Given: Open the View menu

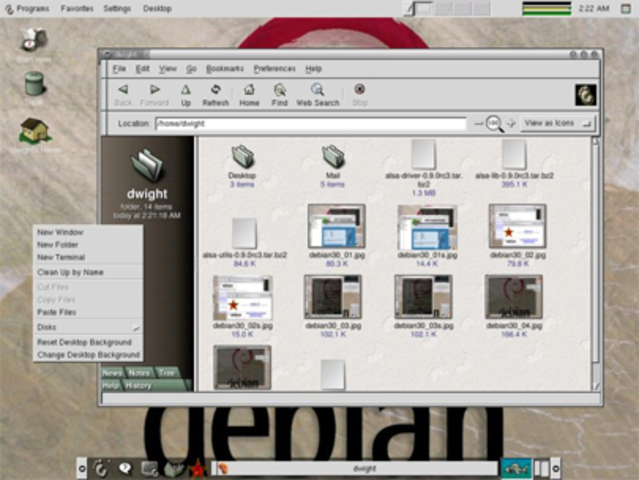Looking at the screenshot, I should point(167,68).
